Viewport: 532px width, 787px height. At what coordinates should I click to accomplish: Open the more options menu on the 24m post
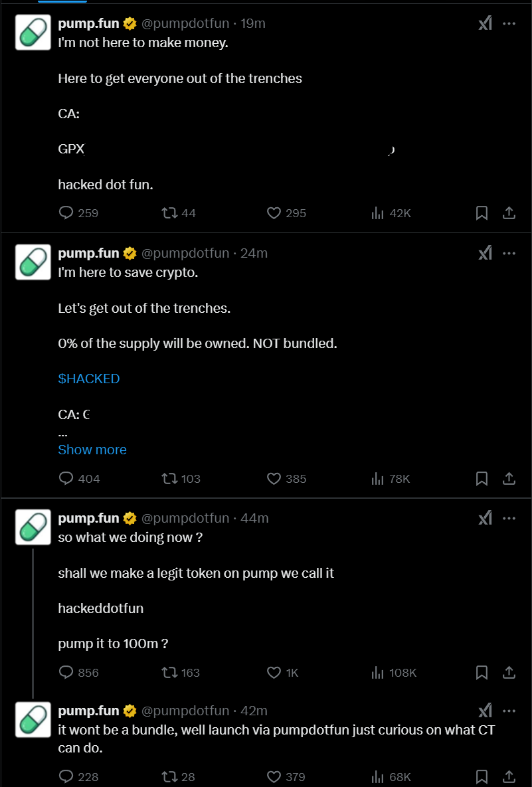point(509,253)
